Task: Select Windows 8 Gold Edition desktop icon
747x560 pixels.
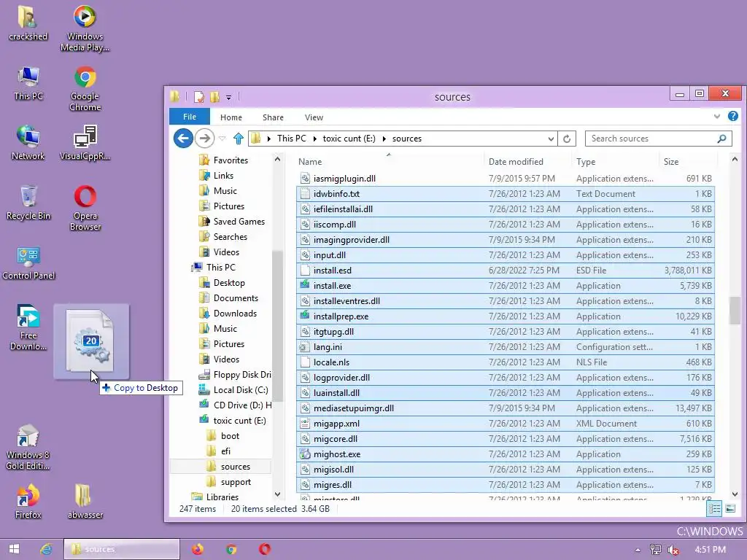Action: [28, 447]
